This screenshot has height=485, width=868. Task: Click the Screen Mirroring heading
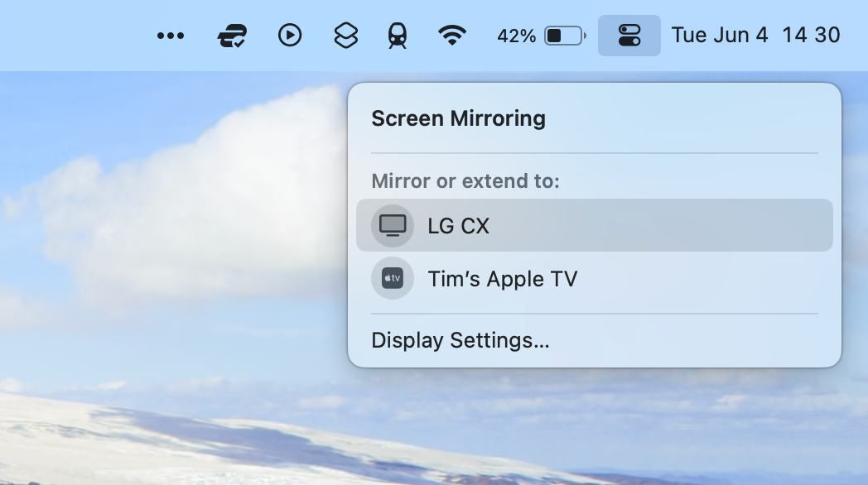[x=459, y=118]
